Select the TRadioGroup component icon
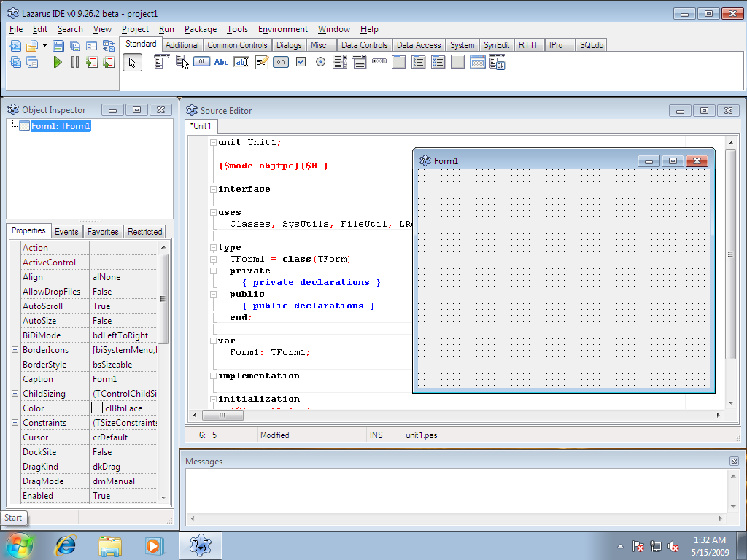Screen dimensions: 747x560 (418, 62)
